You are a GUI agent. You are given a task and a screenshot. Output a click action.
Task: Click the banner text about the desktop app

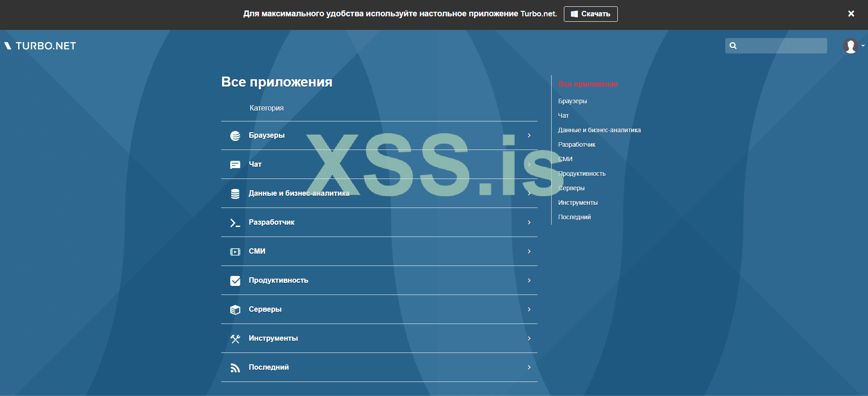(x=400, y=14)
